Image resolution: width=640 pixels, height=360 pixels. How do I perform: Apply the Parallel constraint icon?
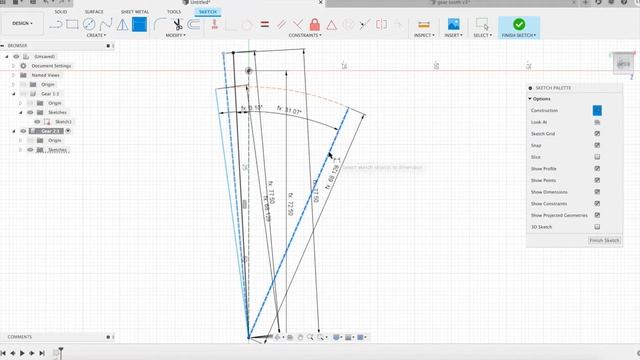(x=282, y=24)
